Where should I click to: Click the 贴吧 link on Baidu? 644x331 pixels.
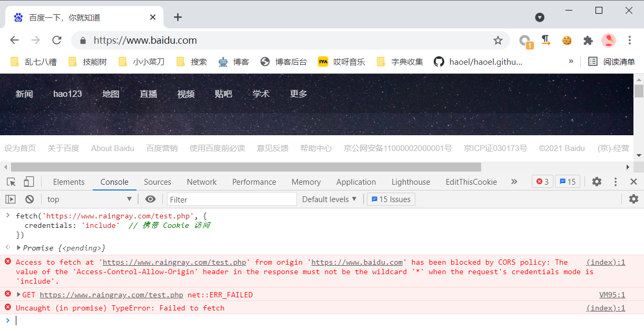[223, 94]
